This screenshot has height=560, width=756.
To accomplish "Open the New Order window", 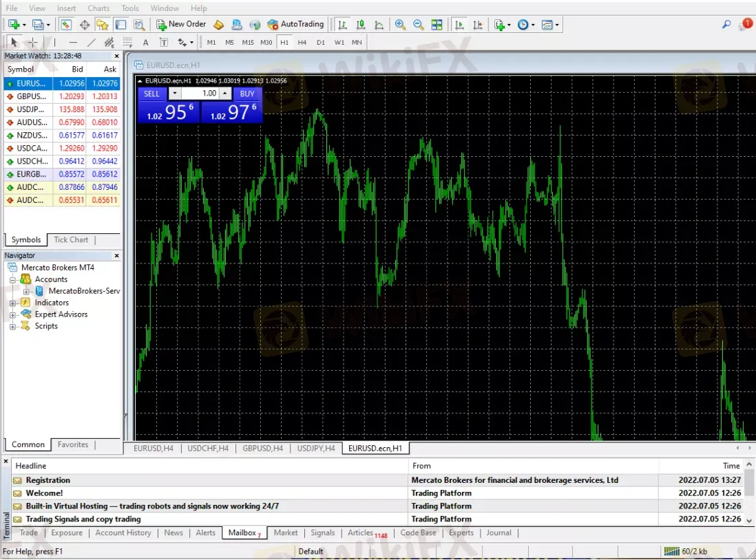I will (180, 24).
